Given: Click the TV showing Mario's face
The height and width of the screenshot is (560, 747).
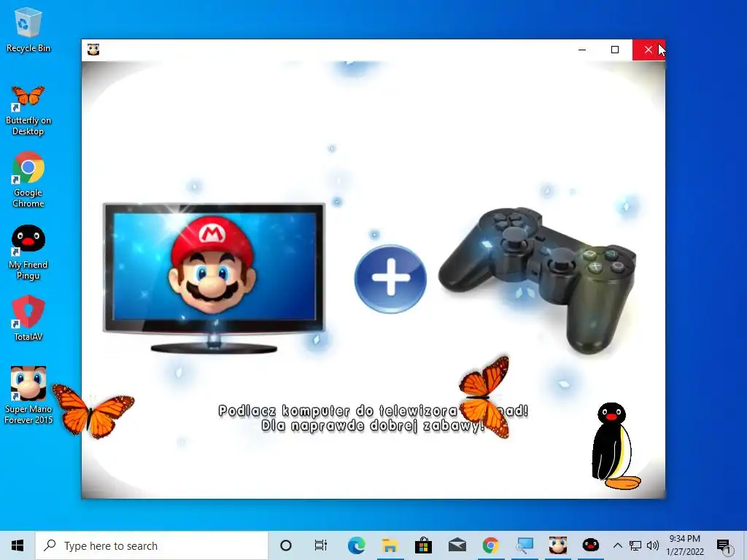Looking at the screenshot, I should (x=214, y=278).
